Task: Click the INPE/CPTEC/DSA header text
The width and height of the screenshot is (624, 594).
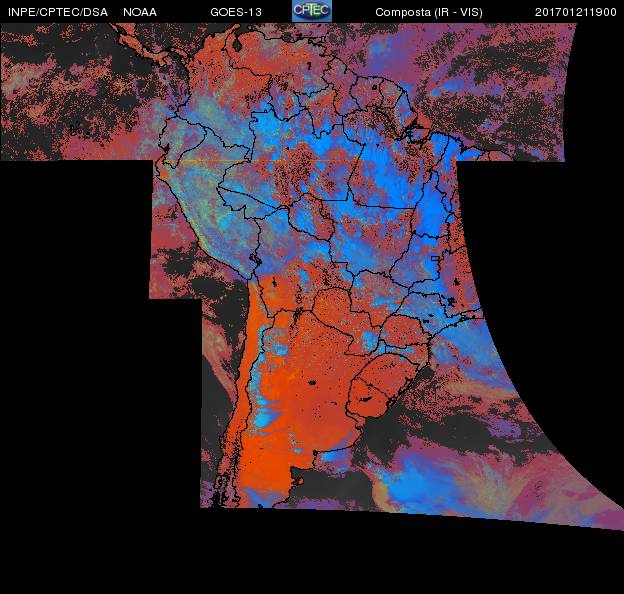Action: tap(58, 12)
